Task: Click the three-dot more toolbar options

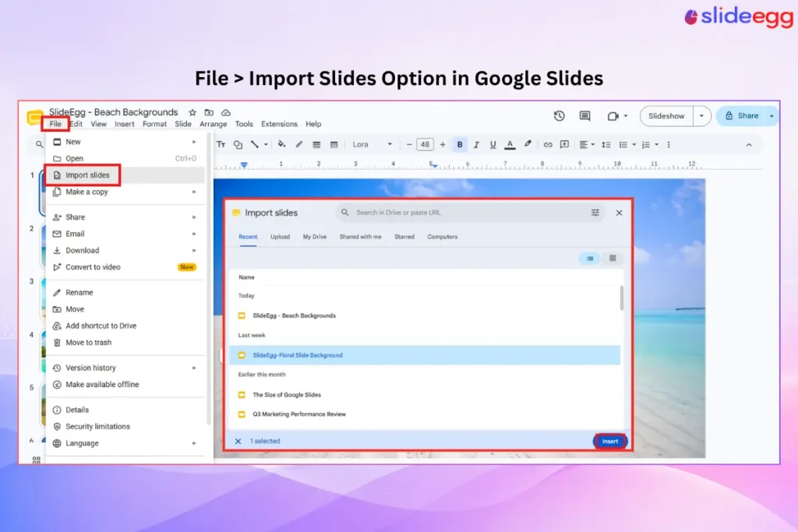Action: click(x=668, y=144)
